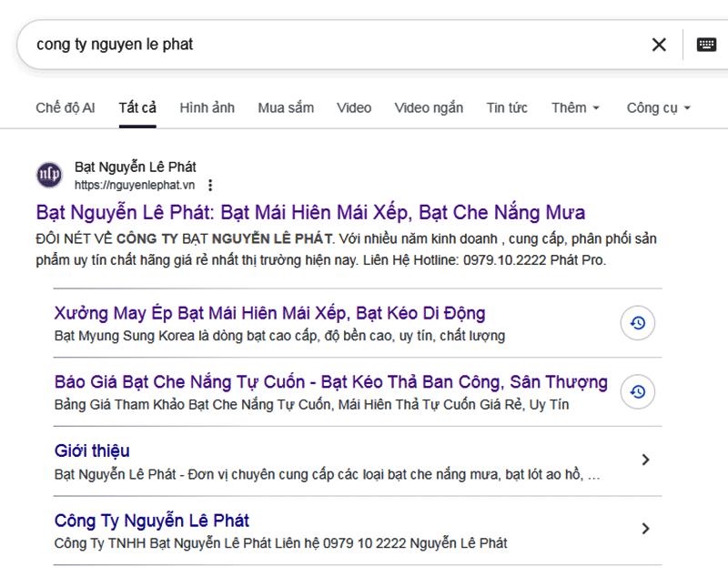Open three-dot menu beside nguyenlephat.vn URL
This screenshot has height=577, width=728.
point(210,185)
